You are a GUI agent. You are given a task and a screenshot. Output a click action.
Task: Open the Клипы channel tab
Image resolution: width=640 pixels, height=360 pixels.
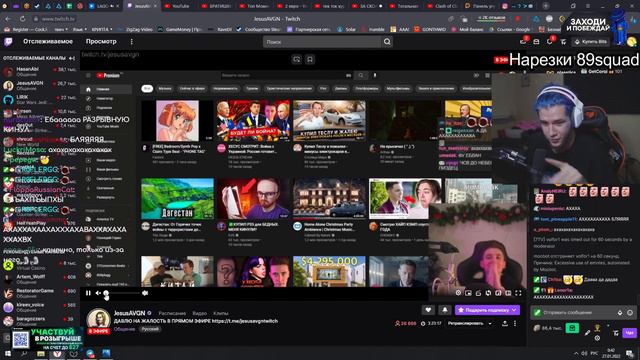pyautogui.click(x=221, y=313)
